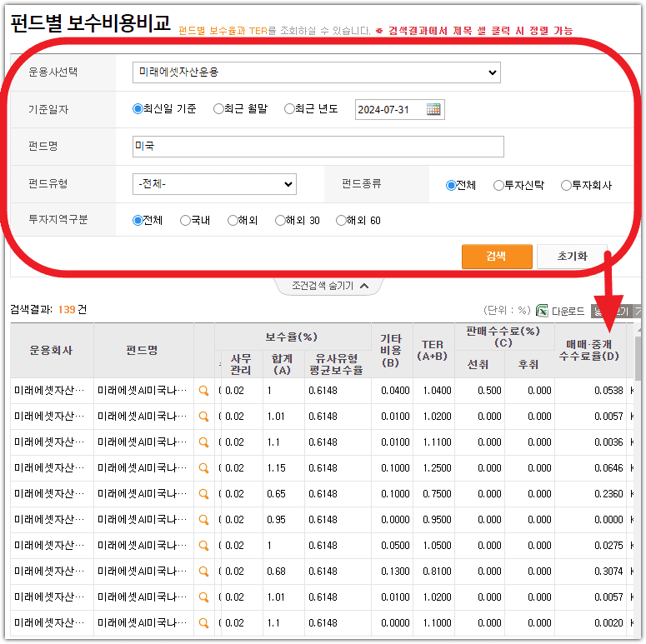Click the 다운로드 link
646x644 pixels.
(568, 312)
